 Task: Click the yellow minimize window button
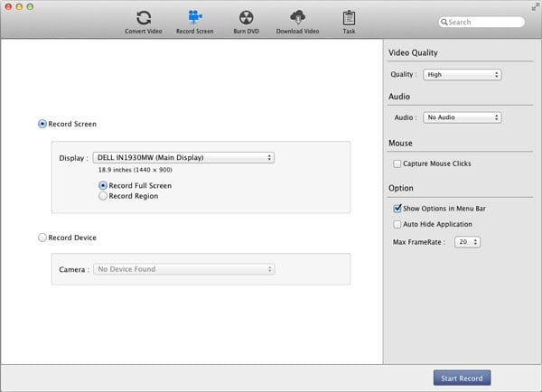click(19, 6)
